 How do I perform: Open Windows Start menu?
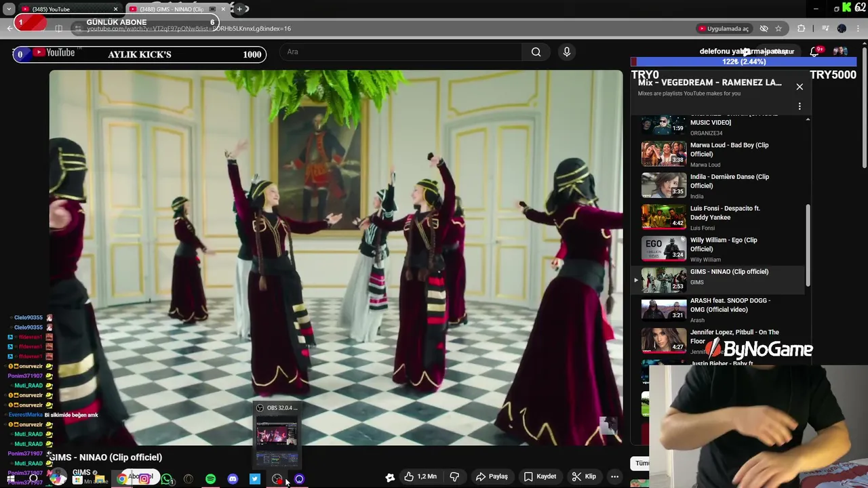(10, 479)
